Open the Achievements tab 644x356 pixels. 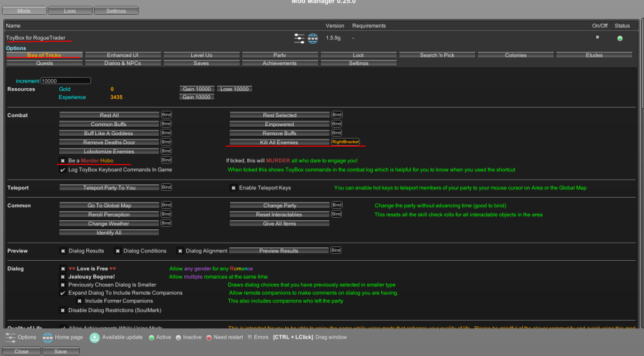279,63
